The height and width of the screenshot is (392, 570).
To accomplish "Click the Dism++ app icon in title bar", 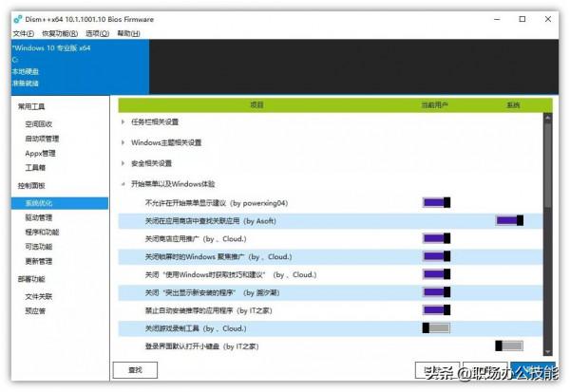I will (17, 19).
